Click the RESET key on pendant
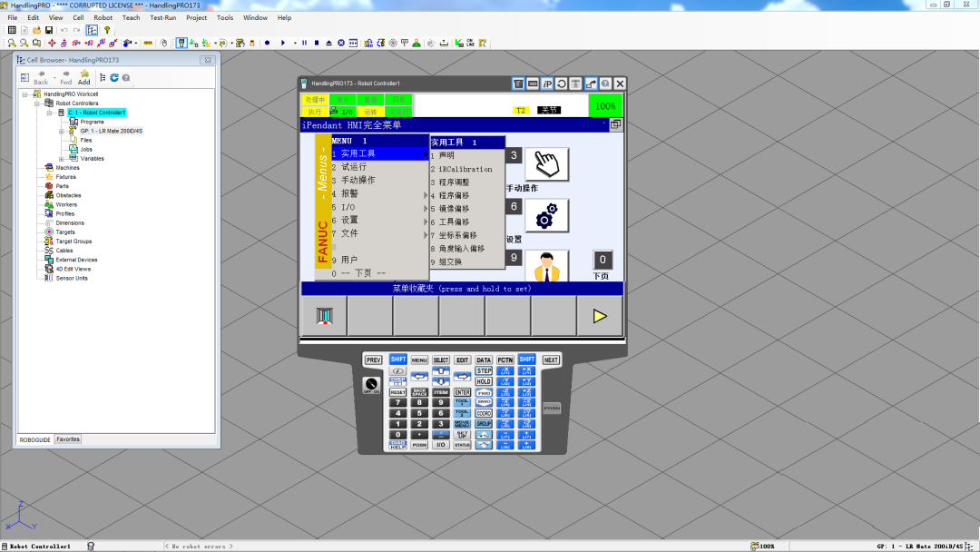Screen dimensions: 980x552 pyautogui.click(x=398, y=392)
